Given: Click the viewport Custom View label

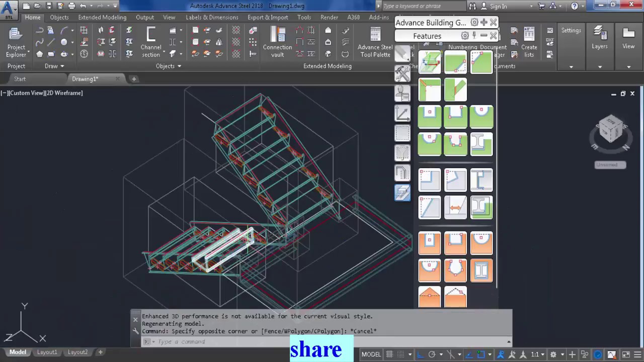Looking at the screenshot, I should [x=28, y=93].
